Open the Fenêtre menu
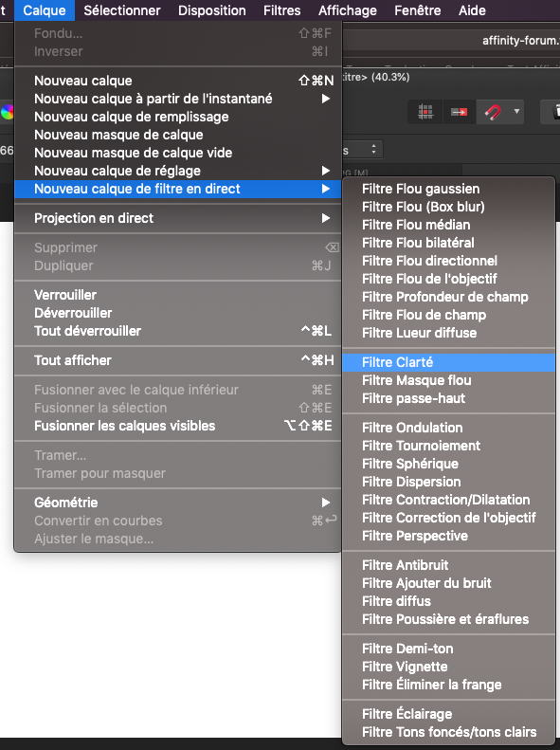The width and height of the screenshot is (560, 750). tap(418, 10)
